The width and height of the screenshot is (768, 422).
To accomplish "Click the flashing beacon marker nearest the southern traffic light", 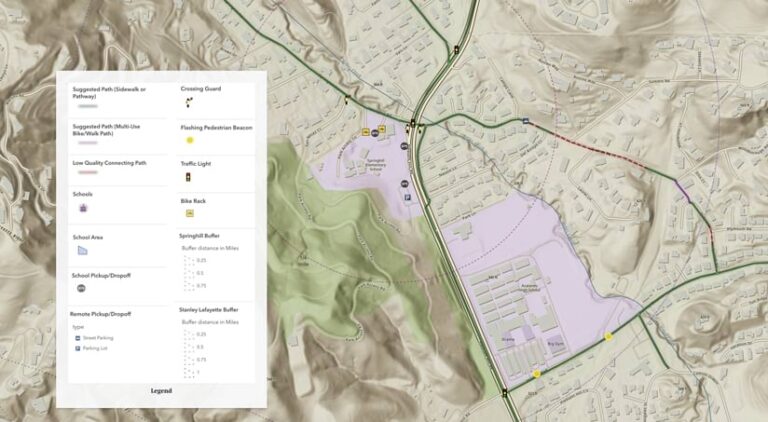I will pyautogui.click(x=537, y=374).
